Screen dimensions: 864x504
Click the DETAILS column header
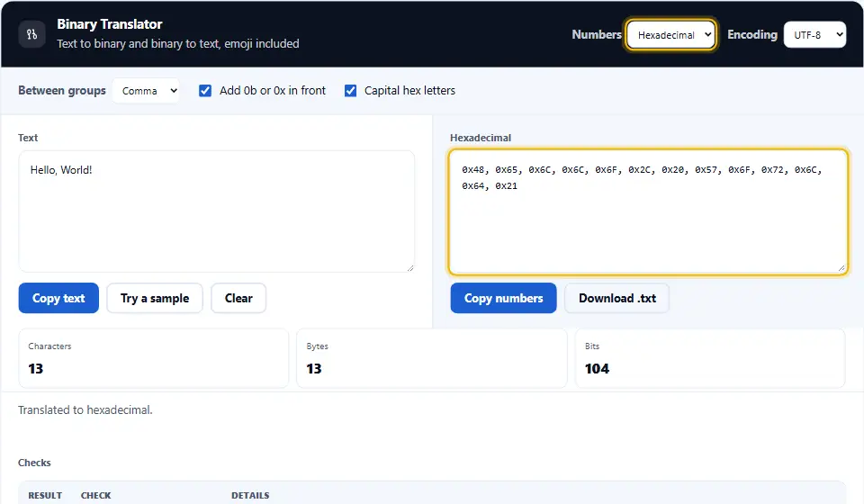pyautogui.click(x=250, y=495)
